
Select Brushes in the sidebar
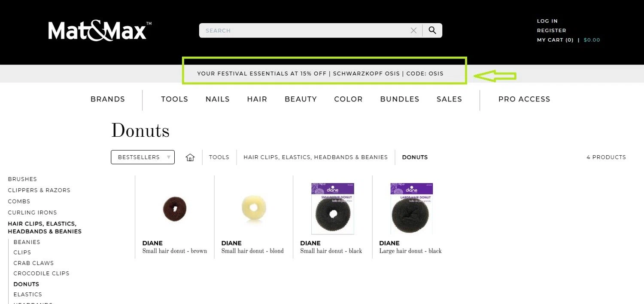coord(22,179)
